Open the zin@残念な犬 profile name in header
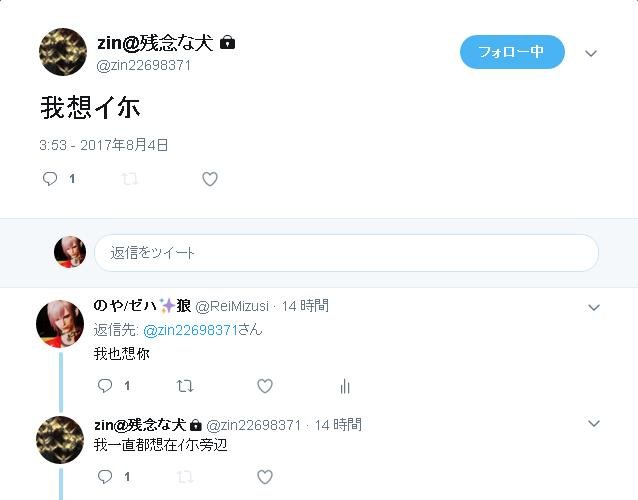Screen dimensions: 638x500 (155, 43)
